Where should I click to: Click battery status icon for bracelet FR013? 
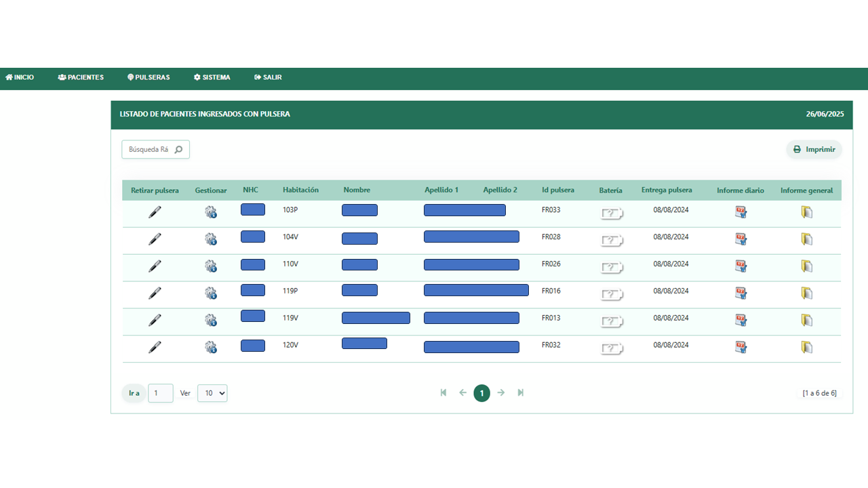pos(612,321)
